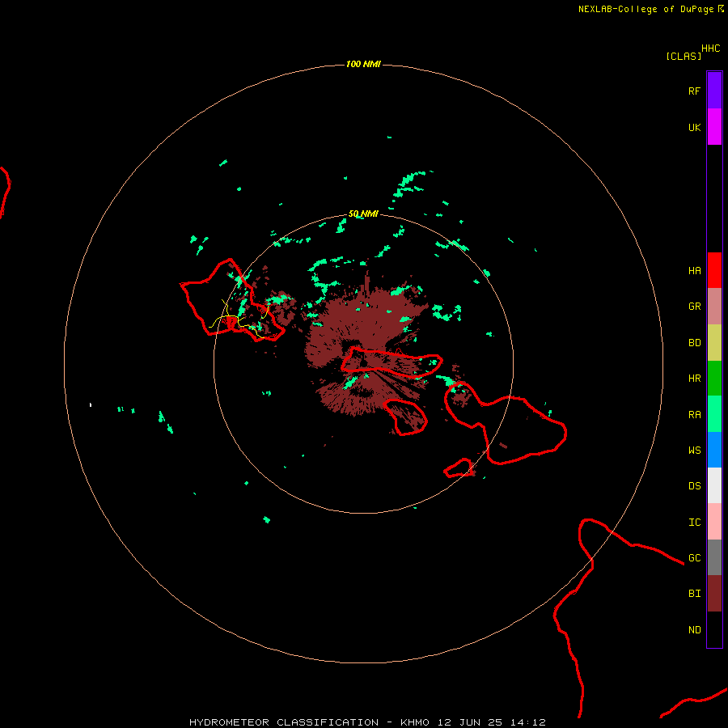Click the '12 JUN 25' date in footer

471,722
